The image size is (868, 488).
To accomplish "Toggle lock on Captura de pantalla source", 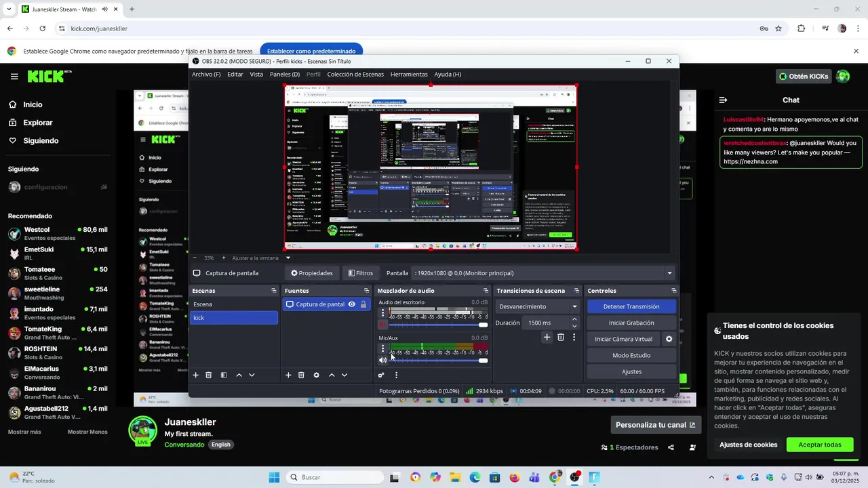I will pos(363,304).
